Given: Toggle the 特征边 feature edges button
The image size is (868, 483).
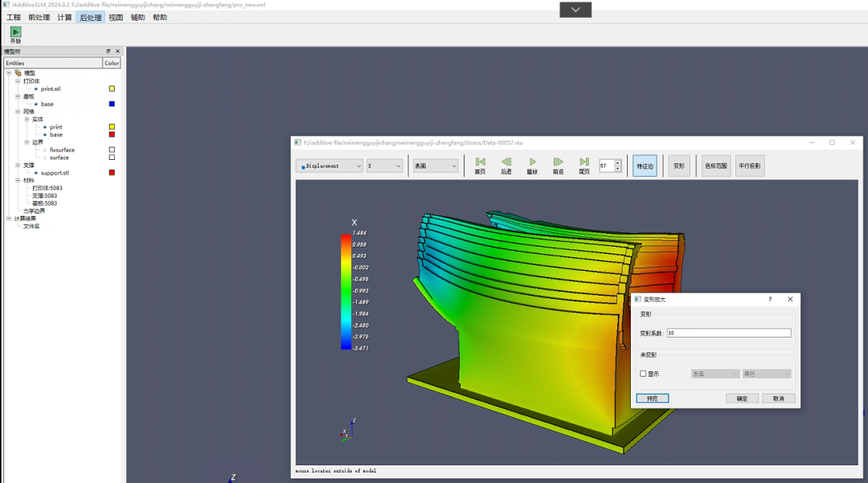Looking at the screenshot, I should click(x=645, y=166).
